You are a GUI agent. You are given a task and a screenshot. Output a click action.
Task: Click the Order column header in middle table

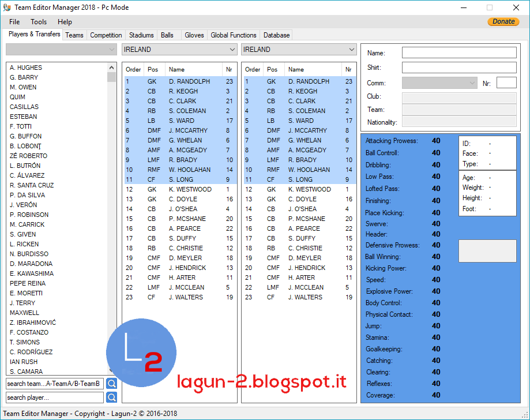(x=133, y=69)
